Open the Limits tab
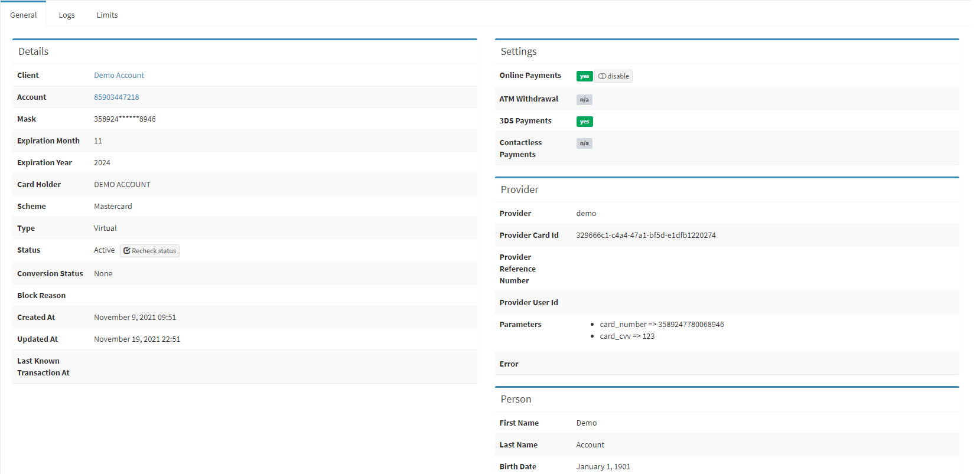This screenshot has height=474, width=980. [x=107, y=15]
